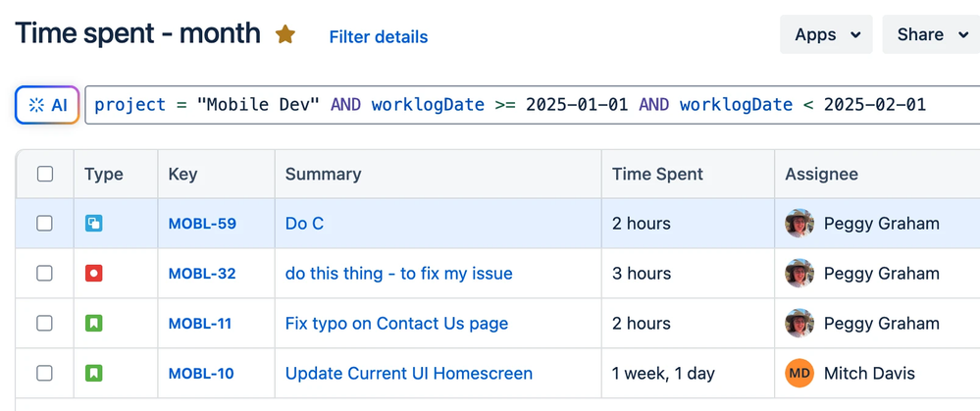Open 'Update Current UI Homescreen' summary link
This screenshot has height=411, width=980.
click(x=408, y=373)
